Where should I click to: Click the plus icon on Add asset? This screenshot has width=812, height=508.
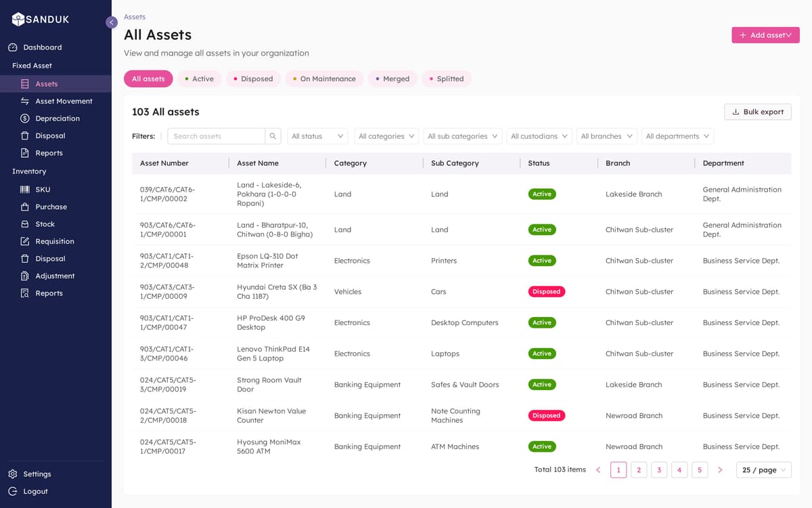743,35
